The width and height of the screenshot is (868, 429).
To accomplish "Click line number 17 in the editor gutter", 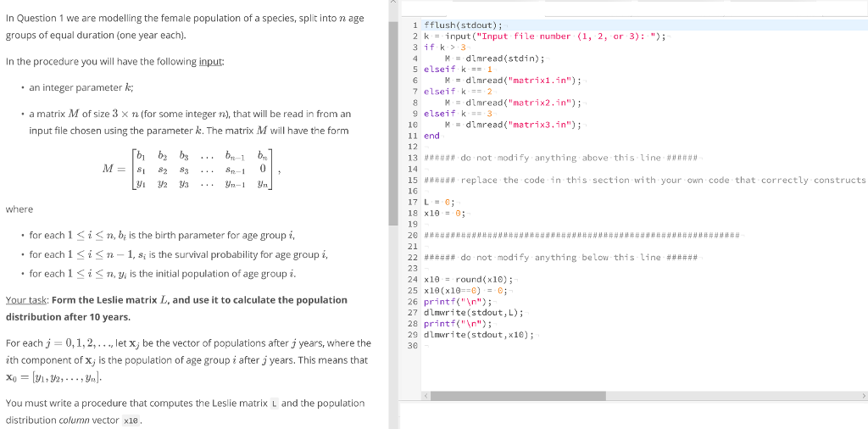I will tap(412, 202).
